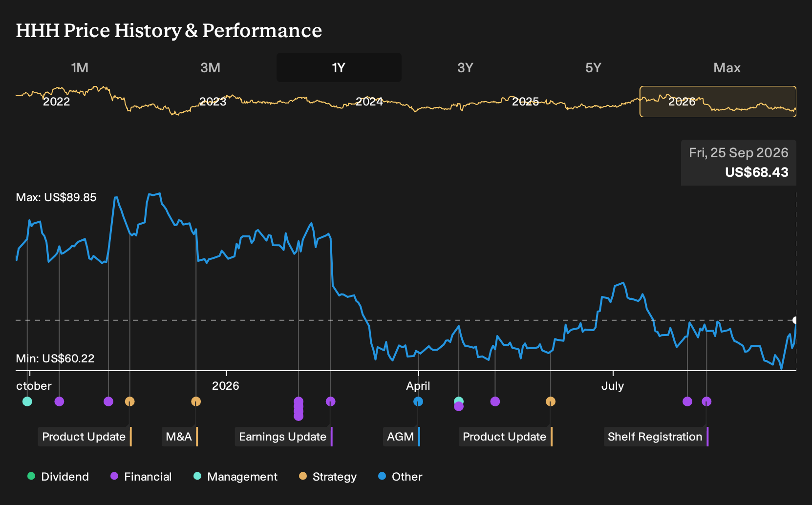
Task: Click orange Strategy dot above second Product Update label
Action: point(551,401)
